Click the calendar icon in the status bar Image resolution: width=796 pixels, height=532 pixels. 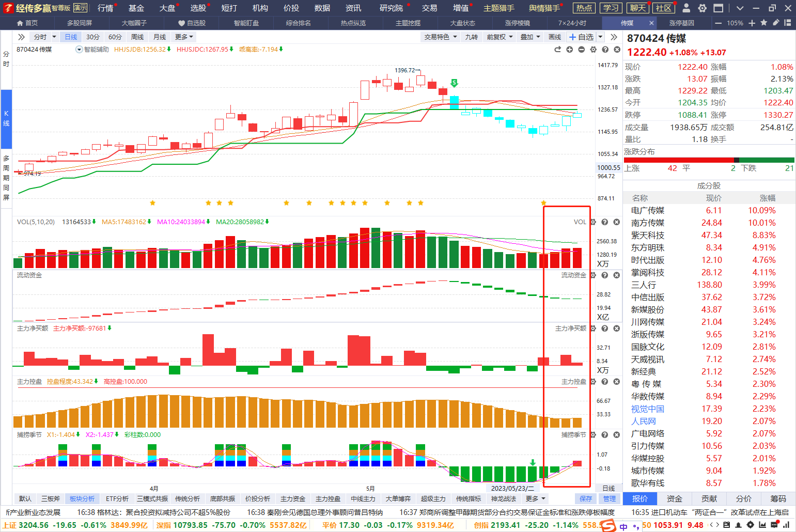(x=727, y=525)
